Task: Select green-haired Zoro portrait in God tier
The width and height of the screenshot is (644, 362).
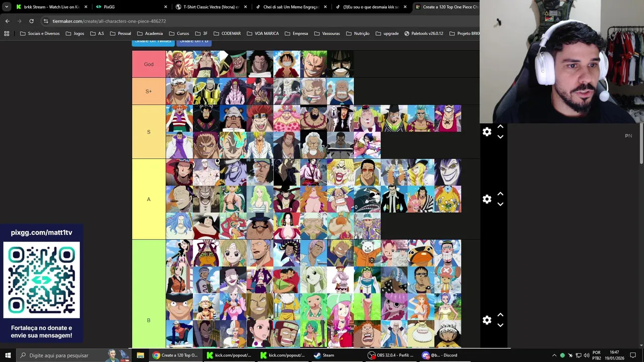Action: pyautogui.click(x=313, y=64)
